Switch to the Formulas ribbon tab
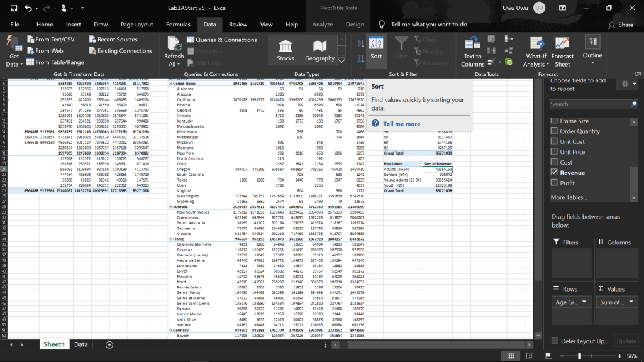Image resolution: width=644 pixels, height=362 pixels. (x=178, y=25)
